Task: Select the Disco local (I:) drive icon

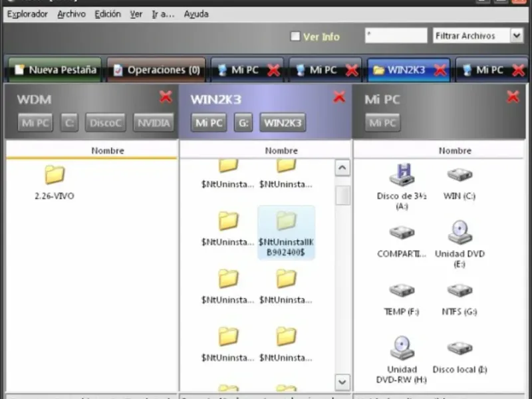Action: [460, 348]
